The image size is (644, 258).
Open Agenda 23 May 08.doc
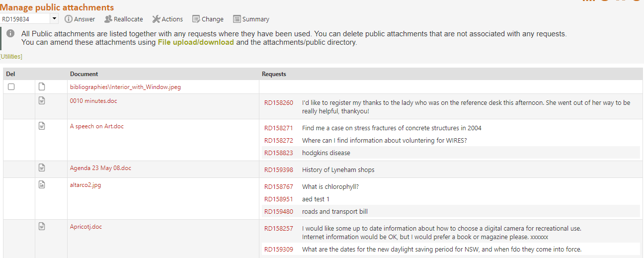click(x=100, y=168)
